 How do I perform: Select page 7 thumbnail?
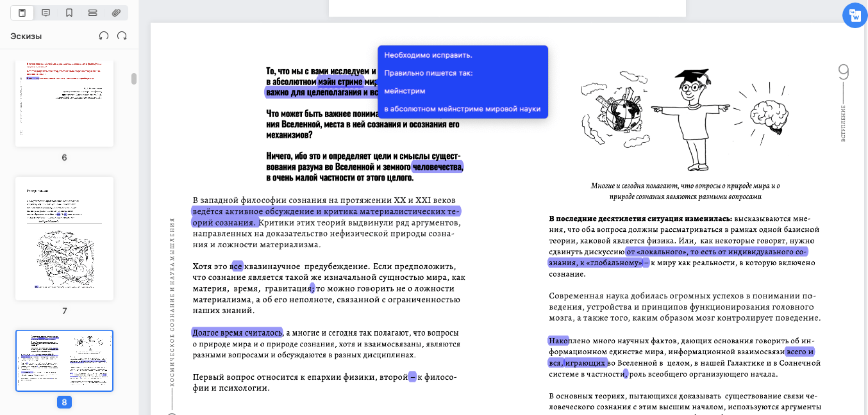64,238
